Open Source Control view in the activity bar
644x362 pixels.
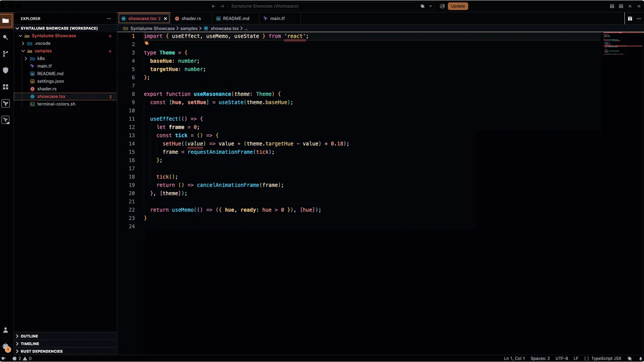(6, 54)
